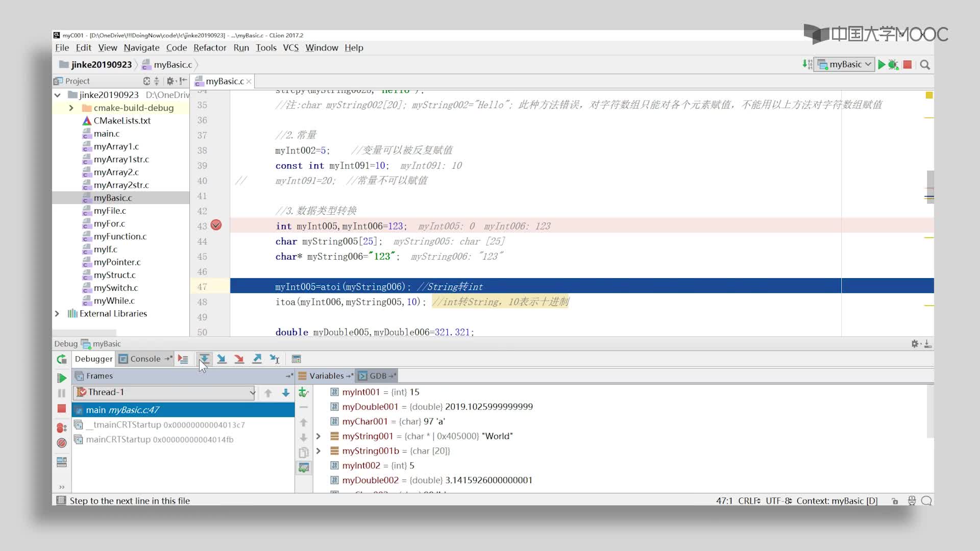Open Debug panel settings gear

point(915,344)
